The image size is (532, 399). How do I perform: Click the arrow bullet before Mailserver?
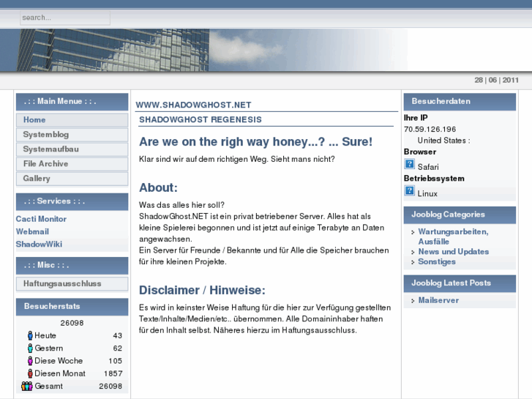coord(413,301)
